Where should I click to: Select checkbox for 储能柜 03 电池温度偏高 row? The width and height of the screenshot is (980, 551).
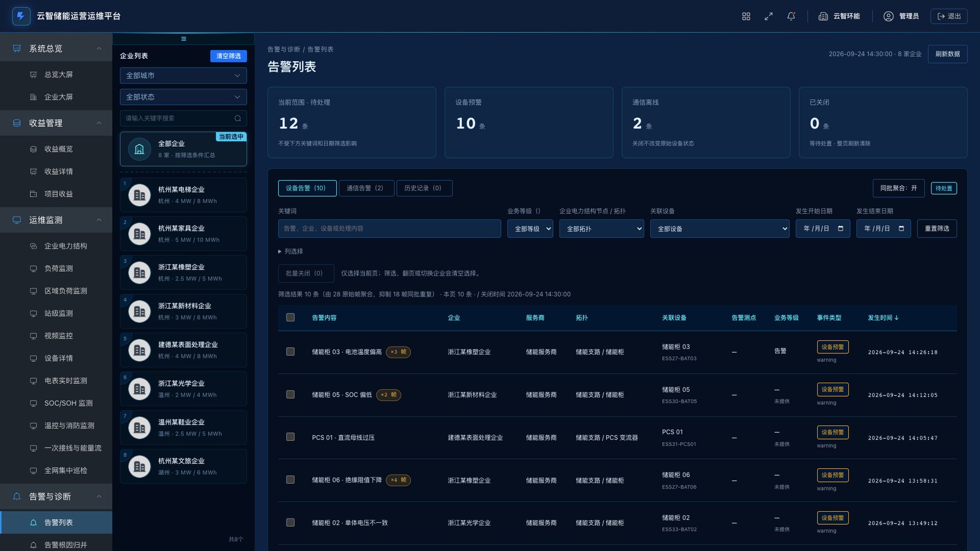click(x=290, y=351)
